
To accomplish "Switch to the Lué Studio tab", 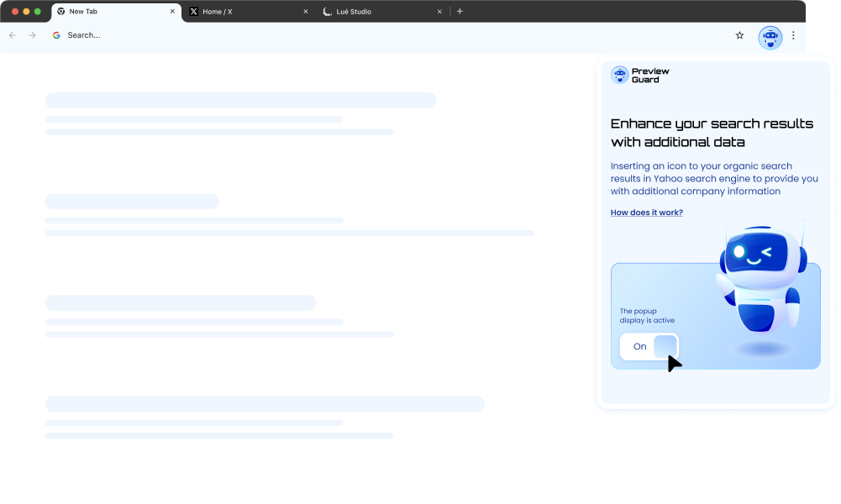I will [378, 12].
